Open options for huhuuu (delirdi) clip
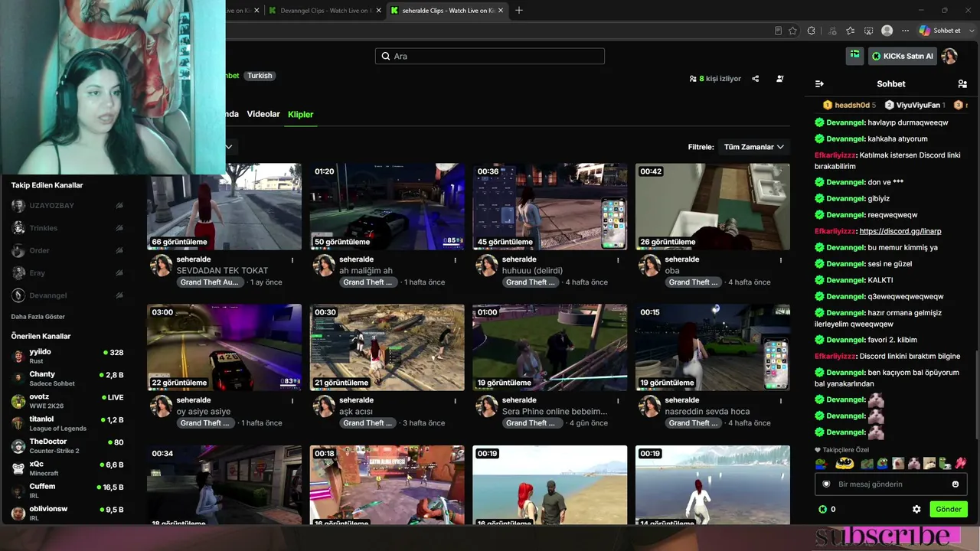This screenshot has height=551, width=980. pos(618,260)
